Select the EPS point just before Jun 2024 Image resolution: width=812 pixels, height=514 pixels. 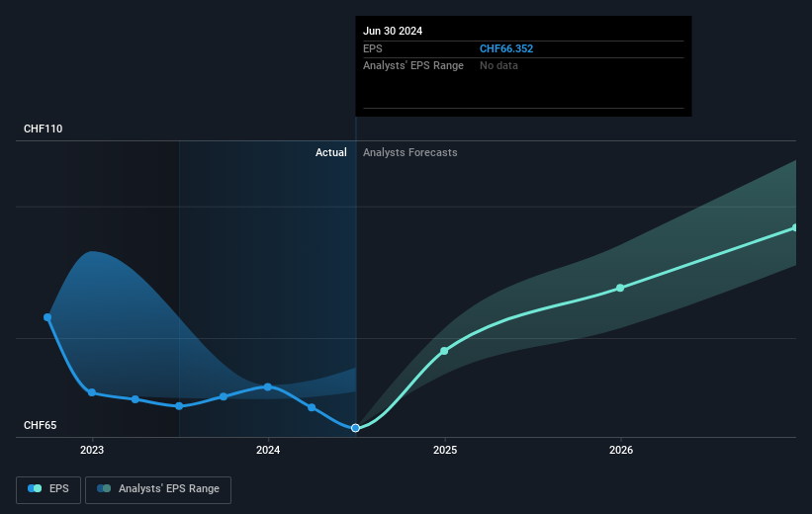click(x=312, y=407)
